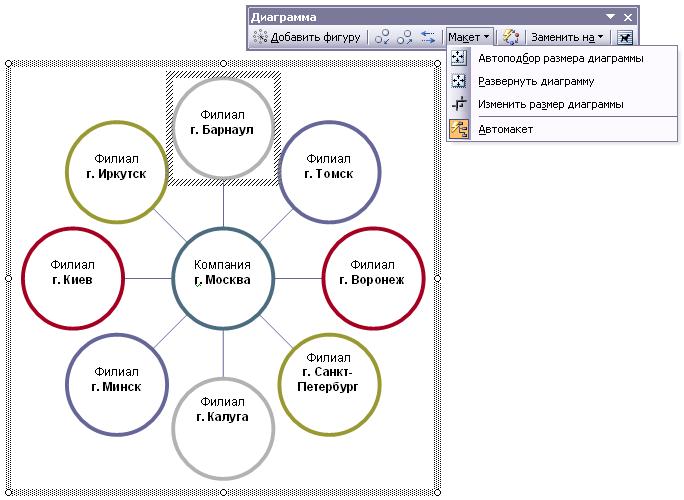Viewport: 684px width, 500px height.
Task: Click Move Shape Forward icon in toolbar
Action: coord(405,38)
